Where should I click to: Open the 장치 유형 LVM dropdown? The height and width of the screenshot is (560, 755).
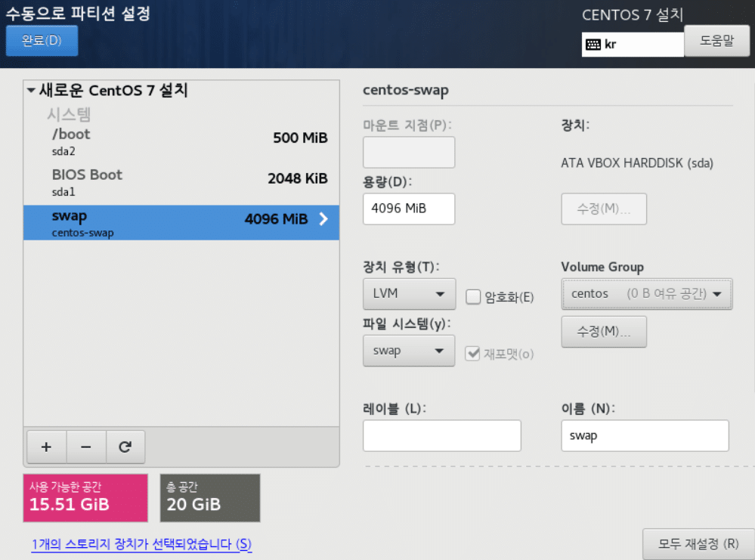point(409,294)
